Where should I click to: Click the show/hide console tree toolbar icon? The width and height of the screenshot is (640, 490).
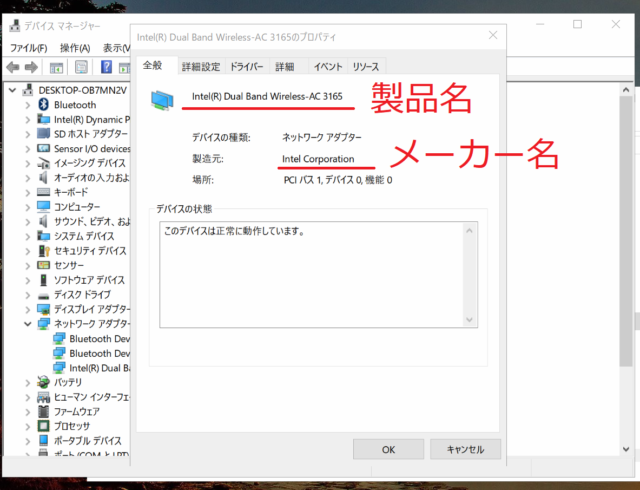pyautogui.click(x=56, y=67)
